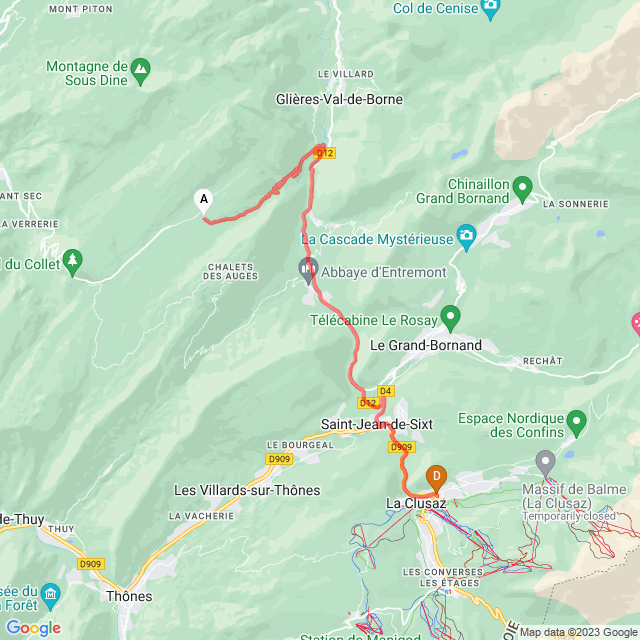Open the Télécabine Le Rosay green pin

pyautogui.click(x=451, y=319)
